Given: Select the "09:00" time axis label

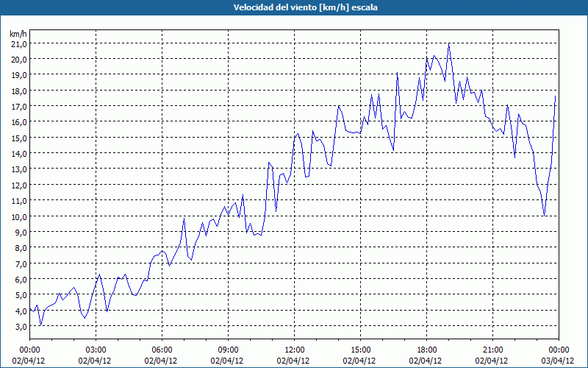Looking at the screenshot, I should pyautogui.click(x=228, y=350).
